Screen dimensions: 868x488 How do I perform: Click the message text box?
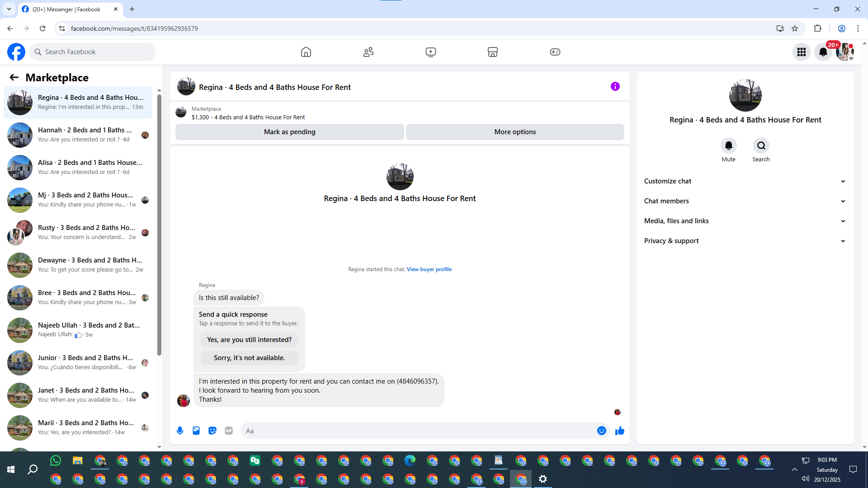click(419, 431)
